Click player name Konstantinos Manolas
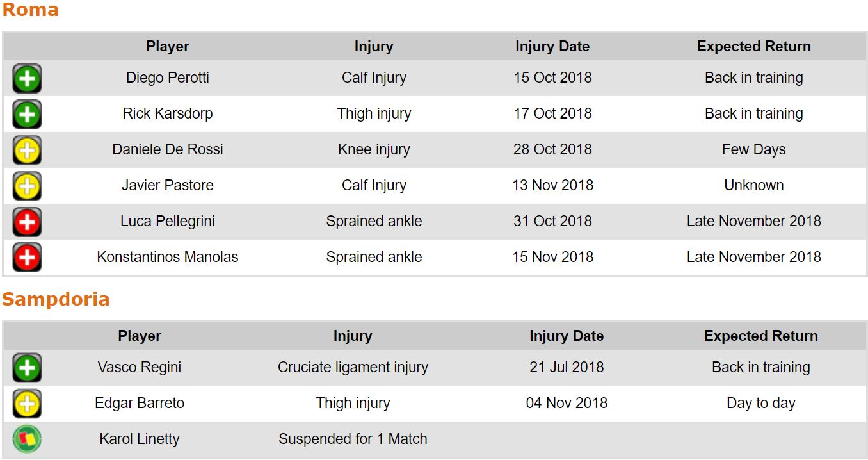Screen dimensions: 868x460 click(168, 258)
